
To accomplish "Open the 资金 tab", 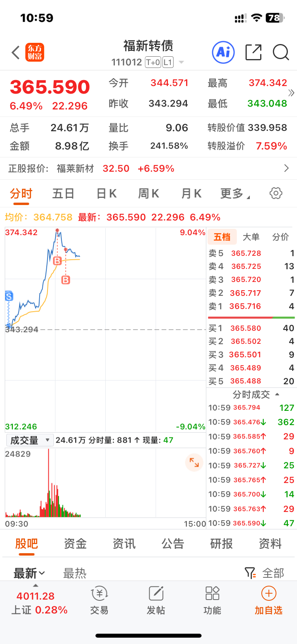I will pos(75,543).
